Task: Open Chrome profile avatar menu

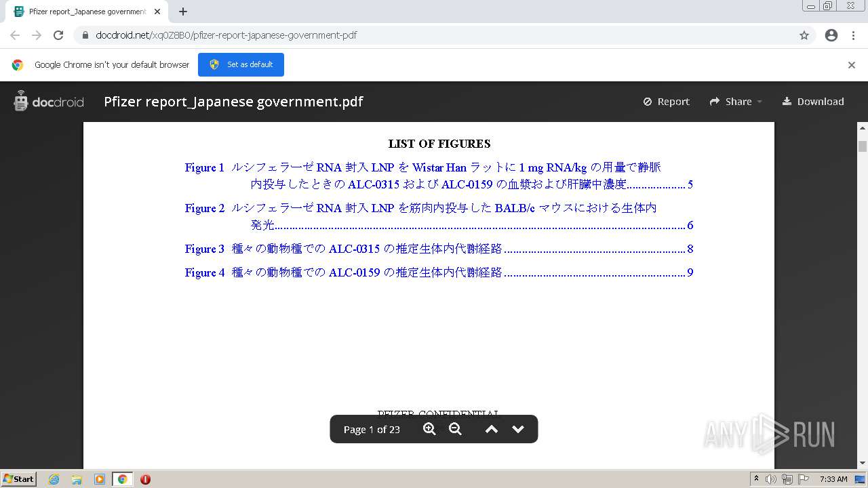Action: pos(831,35)
